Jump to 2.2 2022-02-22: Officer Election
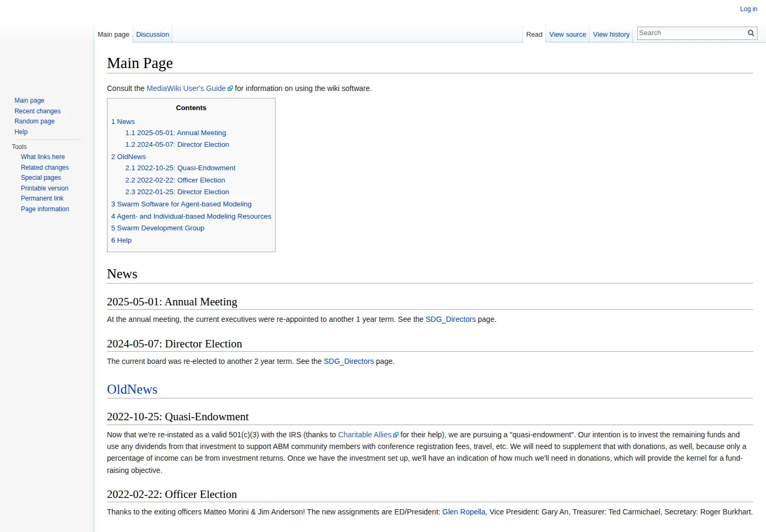 click(x=175, y=180)
